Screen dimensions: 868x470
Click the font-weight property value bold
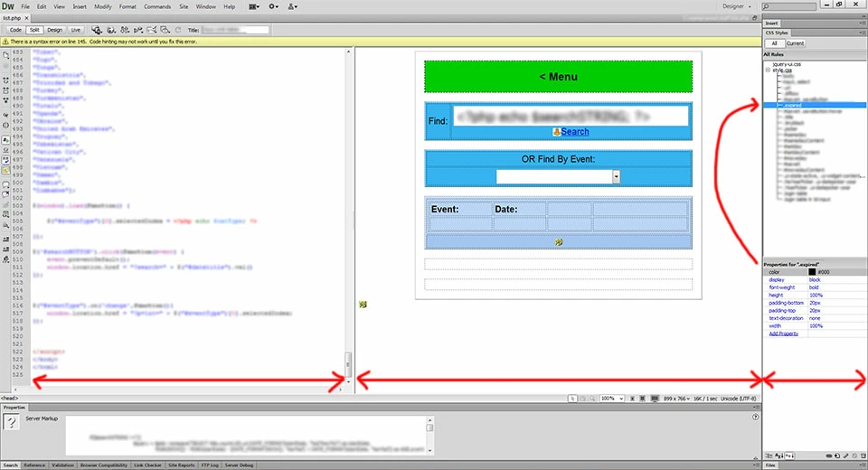(x=814, y=287)
